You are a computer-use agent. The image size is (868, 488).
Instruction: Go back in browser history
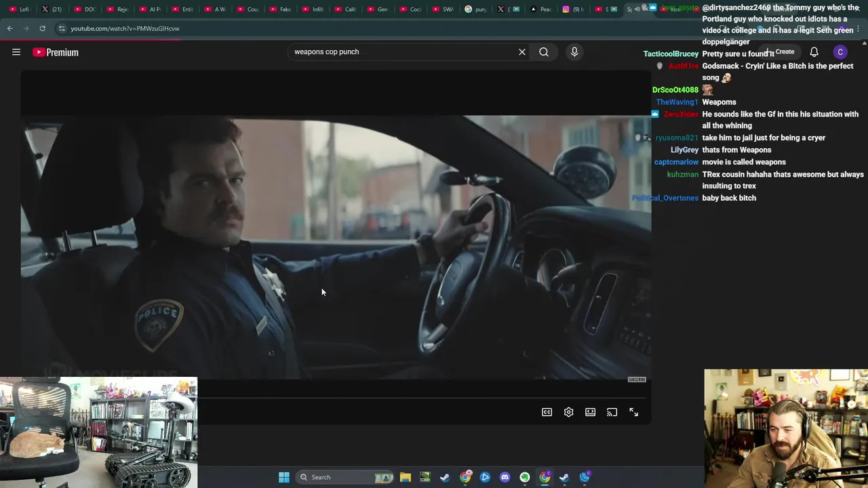pos(9,28)
